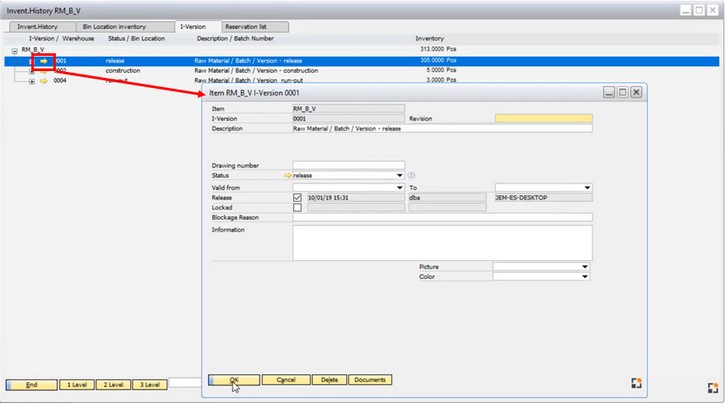Click the info icon next to Status dropdown

coord(411,175)
